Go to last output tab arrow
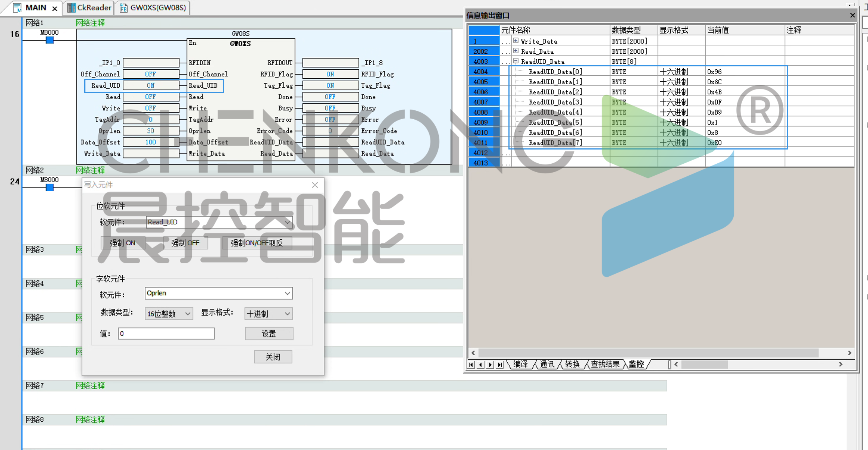This screenshot has width=868, height=450. click(x=500, y=365)
